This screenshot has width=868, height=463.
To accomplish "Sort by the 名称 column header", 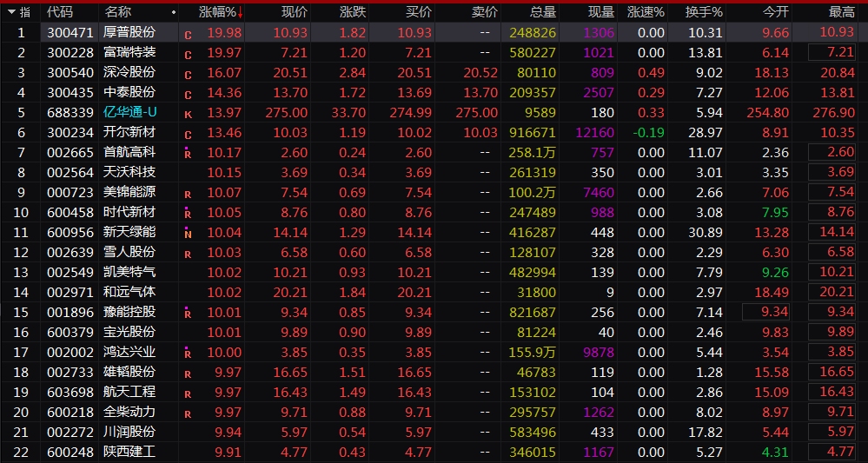I will pyautogui.click(x=117, y=12).
